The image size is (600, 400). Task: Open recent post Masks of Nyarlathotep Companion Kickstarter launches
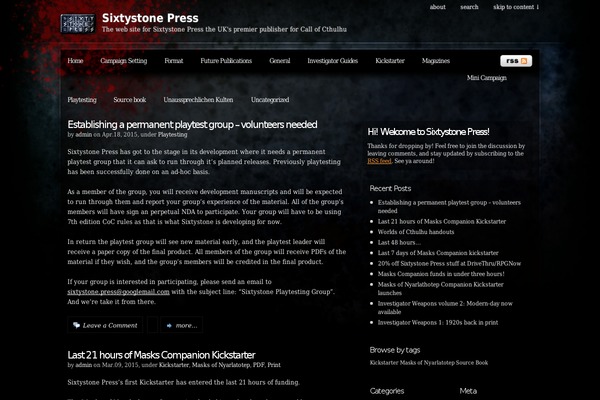pyautogui.click(x=440, y=288)
